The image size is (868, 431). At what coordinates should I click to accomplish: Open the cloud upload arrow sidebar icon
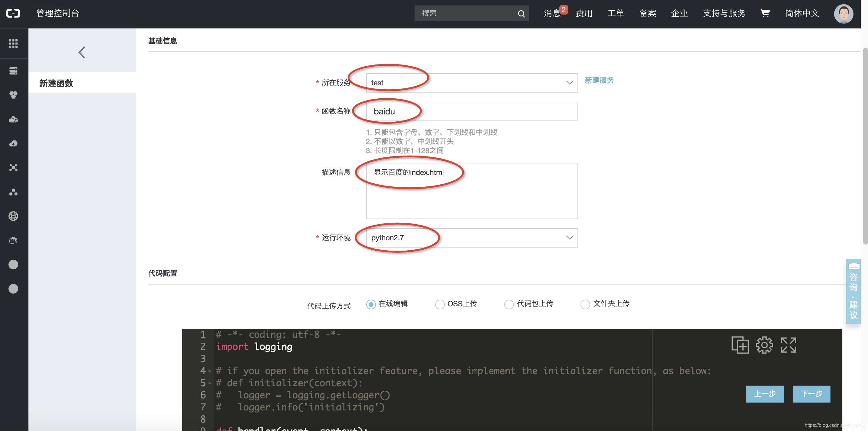tap(13, 143)
